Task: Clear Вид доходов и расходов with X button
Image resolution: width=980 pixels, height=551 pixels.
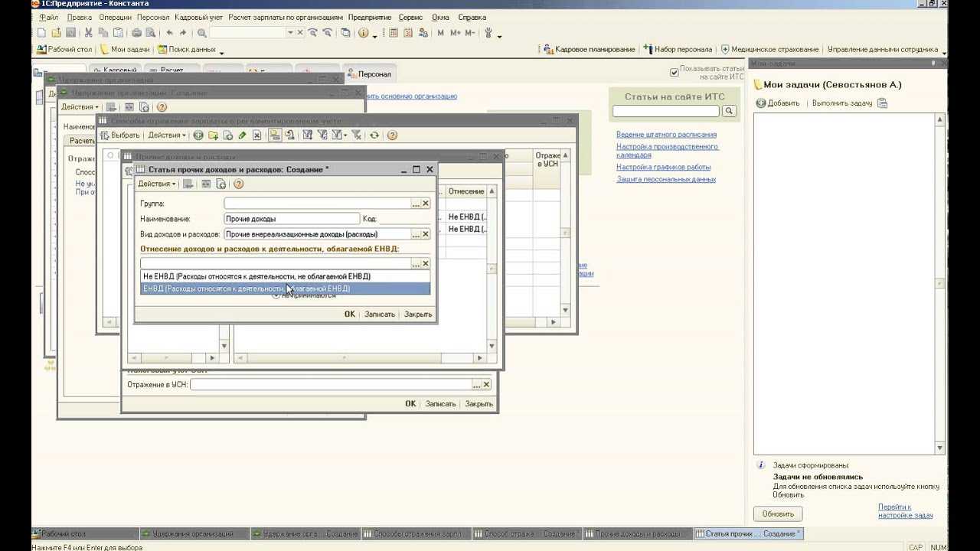Action: [x=426, y=234]
